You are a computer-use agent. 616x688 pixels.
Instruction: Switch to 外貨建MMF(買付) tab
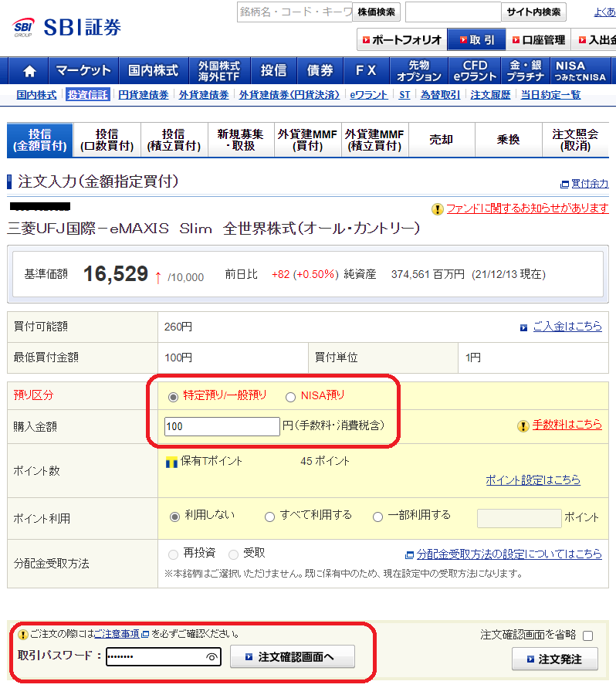[307, 140]
